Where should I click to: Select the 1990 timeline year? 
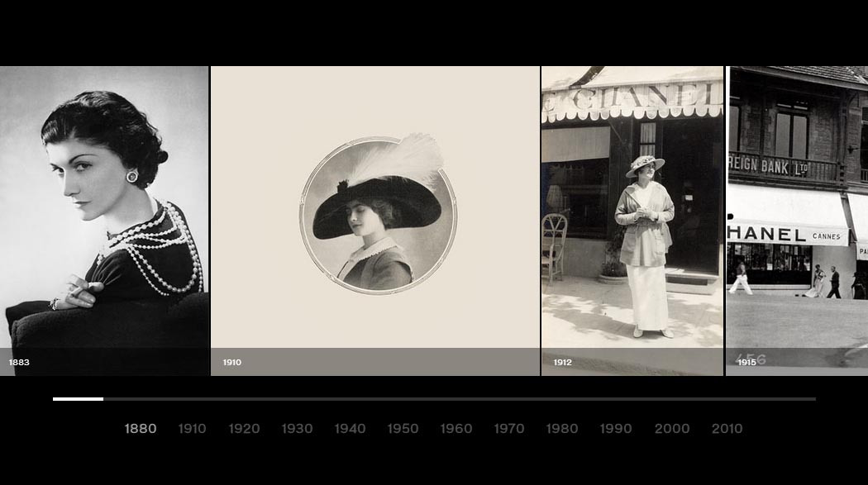pos(615,429)
